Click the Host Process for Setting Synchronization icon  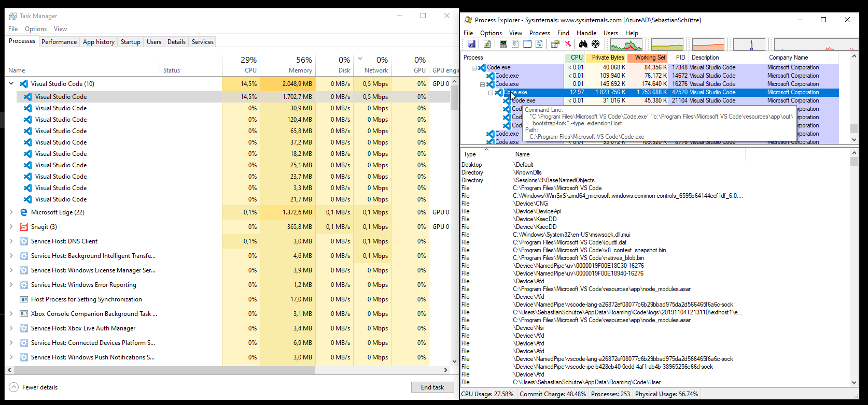(x=23, y=299)
